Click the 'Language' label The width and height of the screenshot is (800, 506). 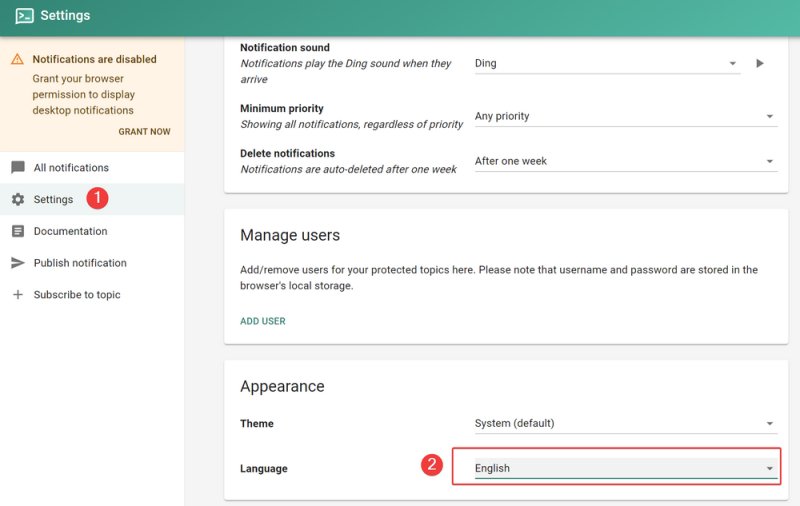point(264,468)
